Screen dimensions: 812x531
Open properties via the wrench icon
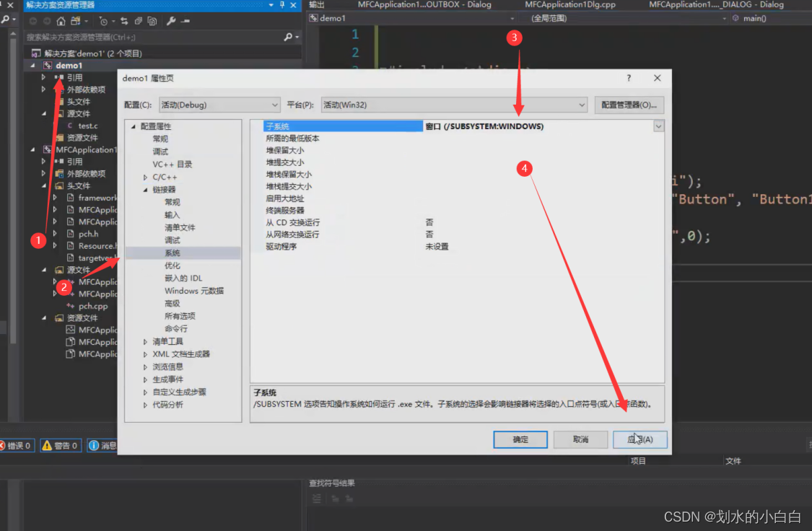click(x=171, y=21)
